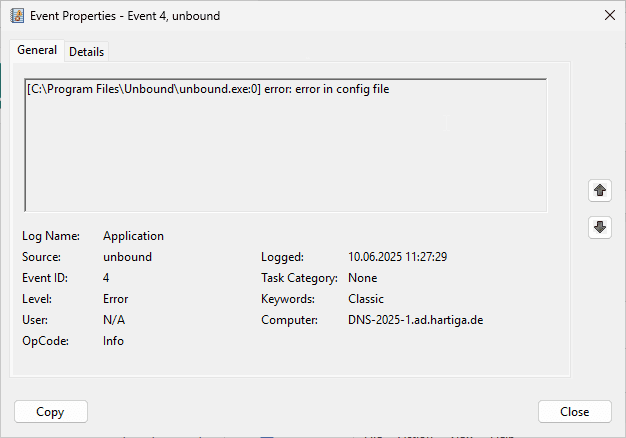Select the User value 'N/A'
The image size is (626, 438).
(x=114, y=320)
